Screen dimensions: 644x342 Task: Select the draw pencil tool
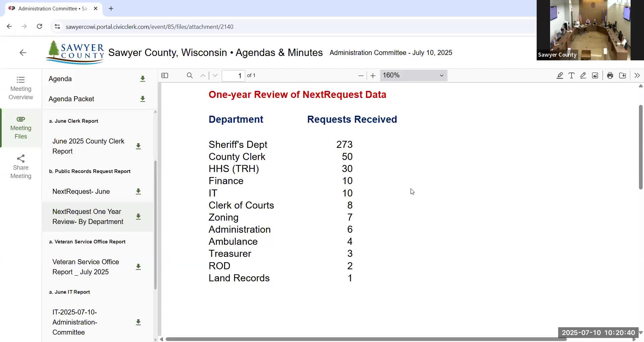coord(583,75)
